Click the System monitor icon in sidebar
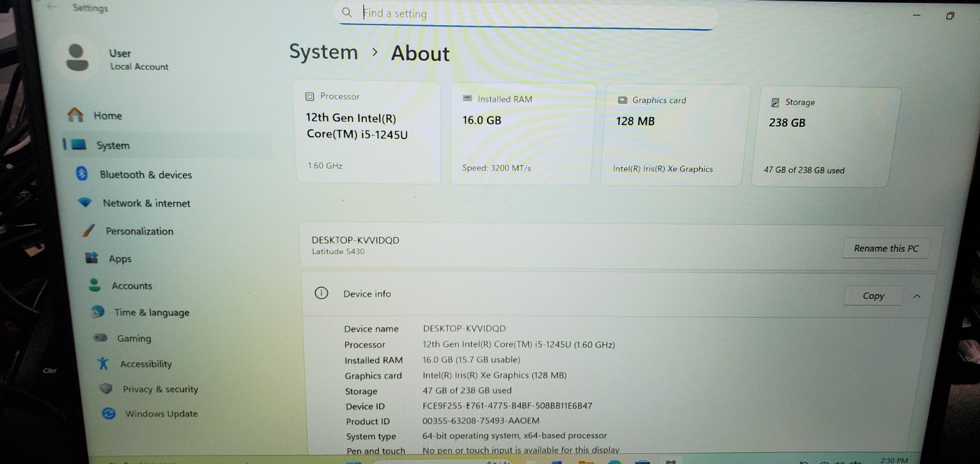Image resolution: width=980 pixels, height=464 pixels. pyautogui.click(x=79, y=145)
